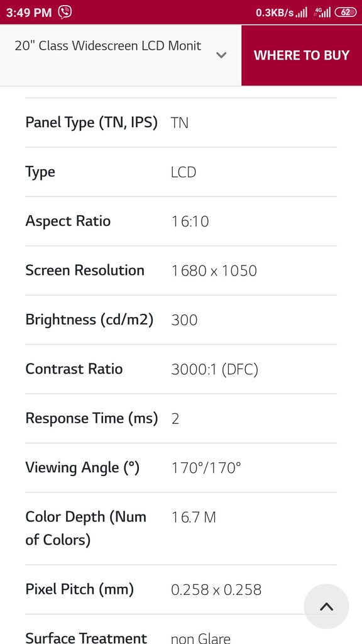Select the 20" Class Widescreen LCD title

(108, 45)
